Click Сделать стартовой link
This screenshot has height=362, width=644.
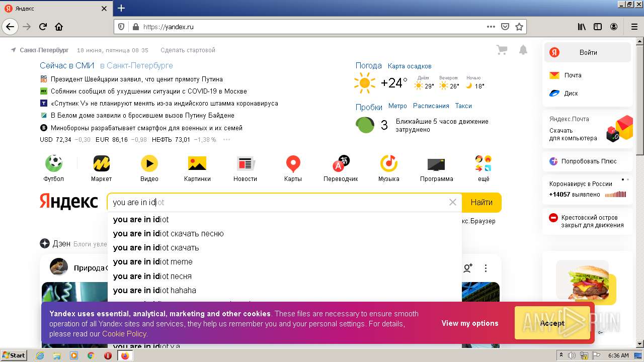coord(188,50)
